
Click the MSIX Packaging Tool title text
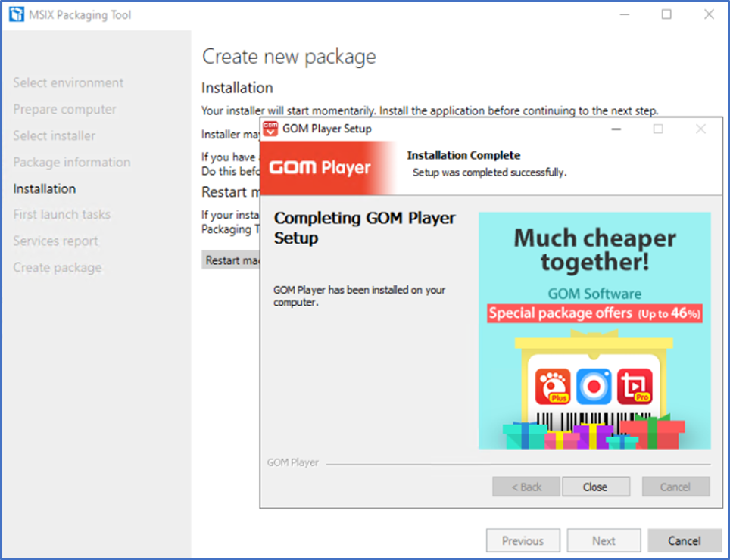click(80, 15)
